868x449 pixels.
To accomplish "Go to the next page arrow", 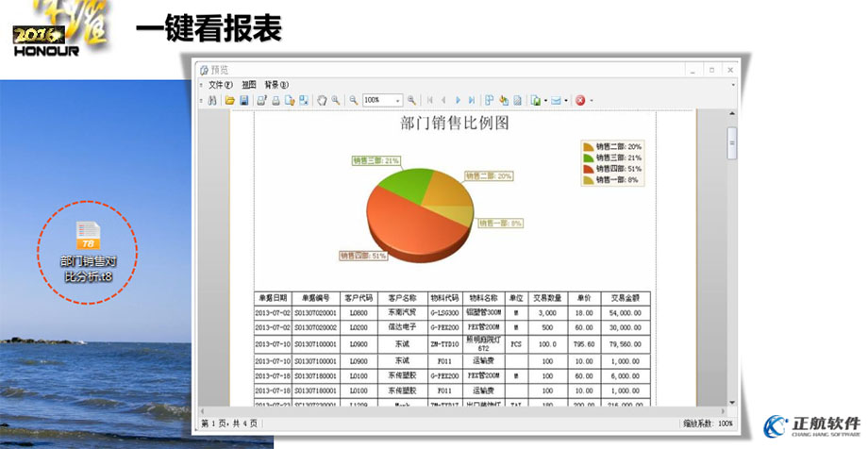I will (459, 100).
